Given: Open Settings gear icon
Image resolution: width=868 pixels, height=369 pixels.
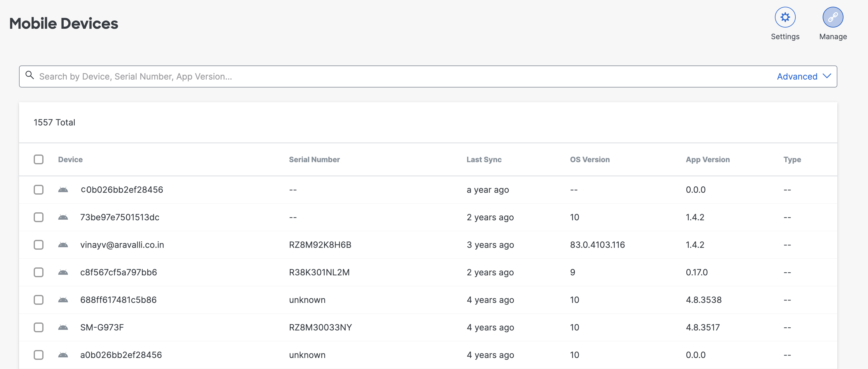Looking at the screenshot, I should click(x=785, y=17).
